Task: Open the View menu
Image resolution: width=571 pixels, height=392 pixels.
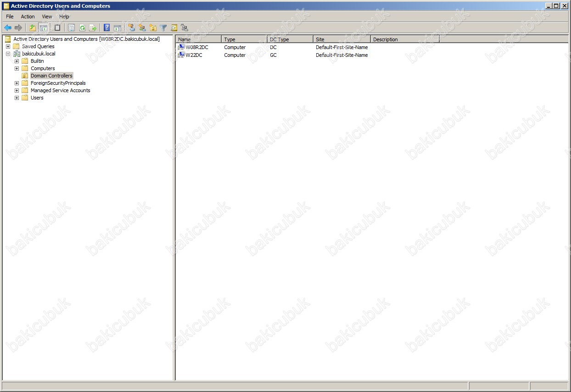Action: point(47,17)
